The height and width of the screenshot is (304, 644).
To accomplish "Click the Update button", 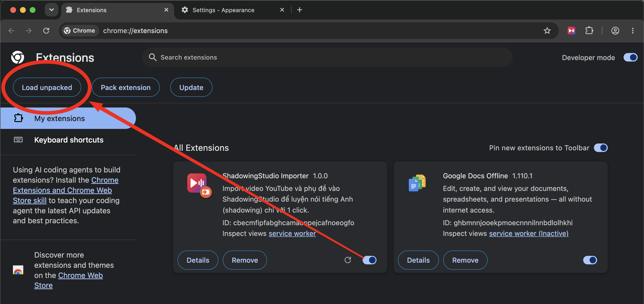I will click(x=191, y=87).
